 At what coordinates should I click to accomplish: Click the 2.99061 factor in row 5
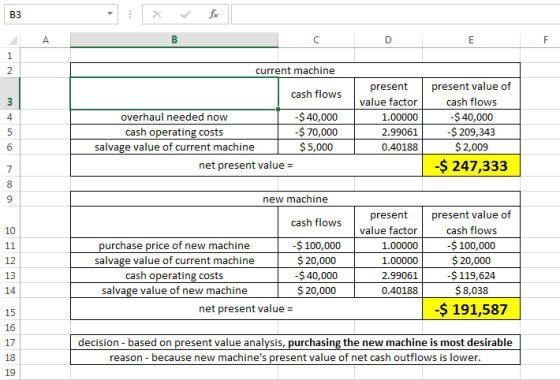pos(388,132)
